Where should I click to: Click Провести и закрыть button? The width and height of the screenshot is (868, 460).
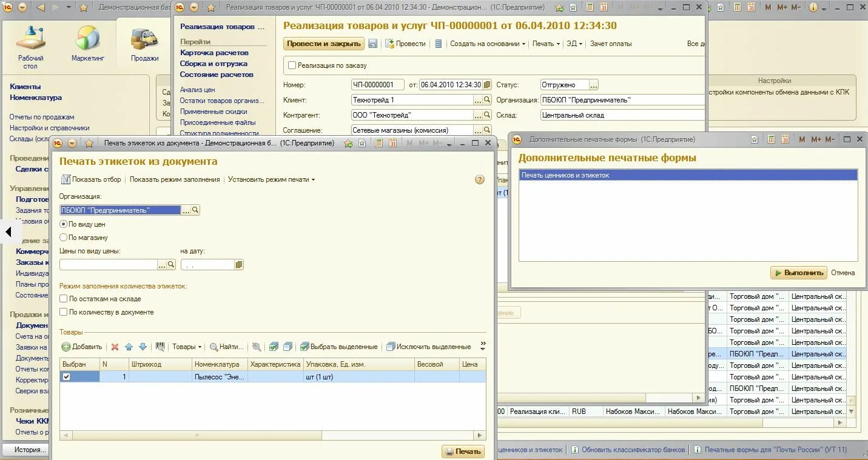point(324,44)
